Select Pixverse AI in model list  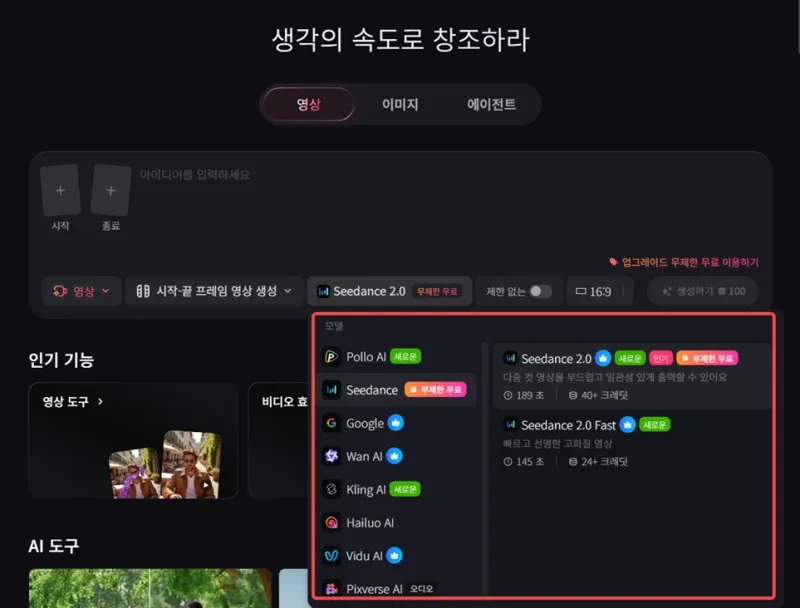pos(396,589)
